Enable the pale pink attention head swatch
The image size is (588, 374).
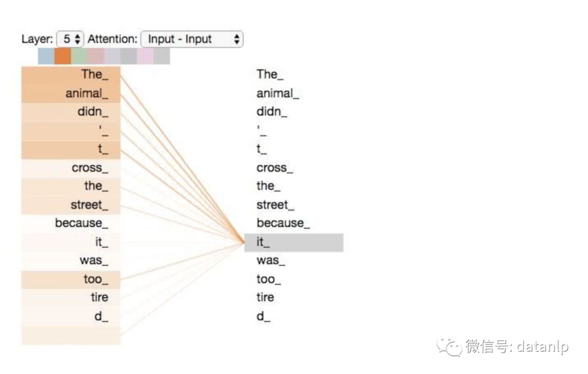(96, 56)
